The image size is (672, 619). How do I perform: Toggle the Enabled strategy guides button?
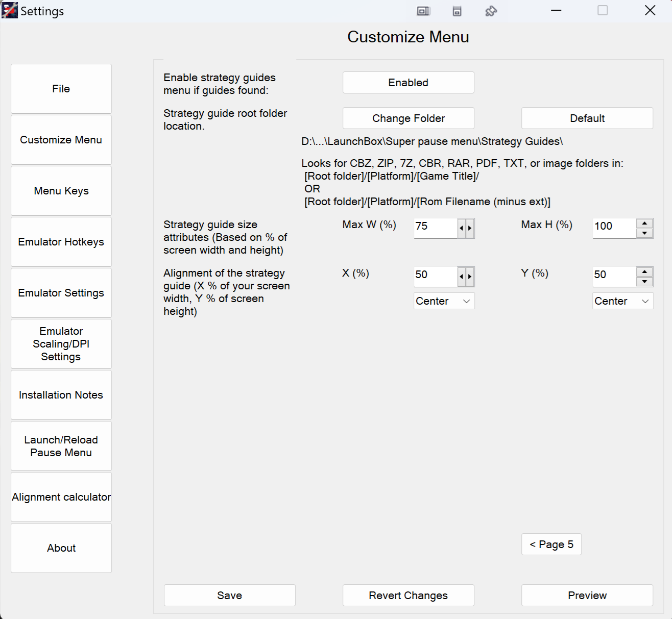point(409,83)
